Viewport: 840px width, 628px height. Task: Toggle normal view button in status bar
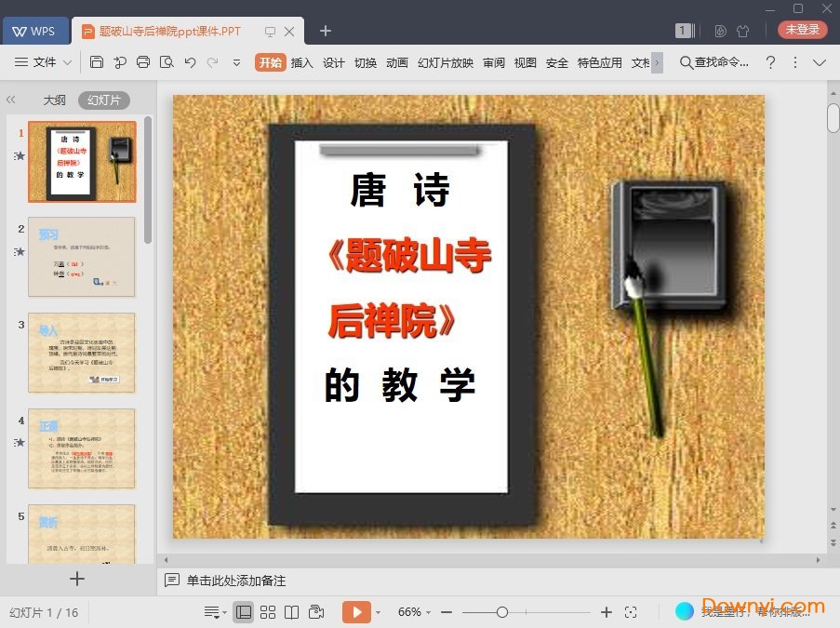[243, 612]
